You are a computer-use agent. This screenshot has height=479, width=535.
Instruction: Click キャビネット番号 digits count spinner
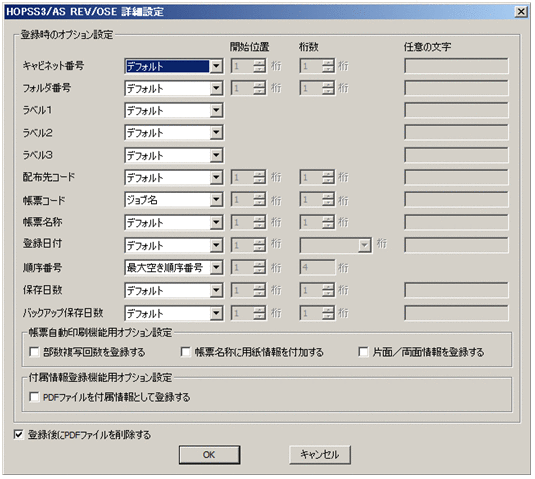(317, 66)
